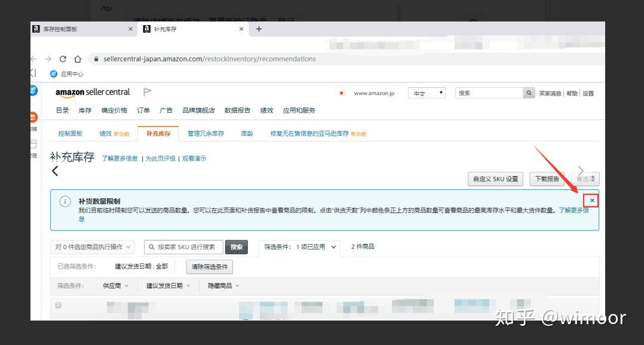Click the 2 件商品 count text
This screenshot has width=644, height=345.
click(363, 247)
